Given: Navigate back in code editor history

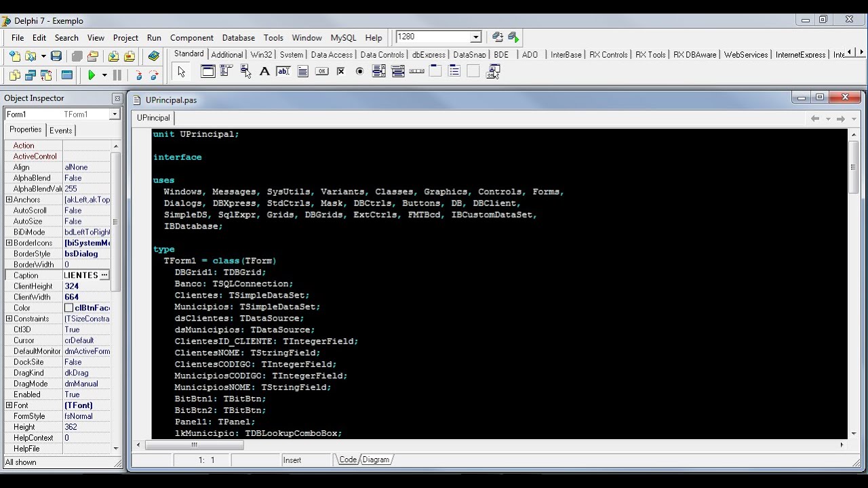Looking at the screenshot, I should coord(815,119).
